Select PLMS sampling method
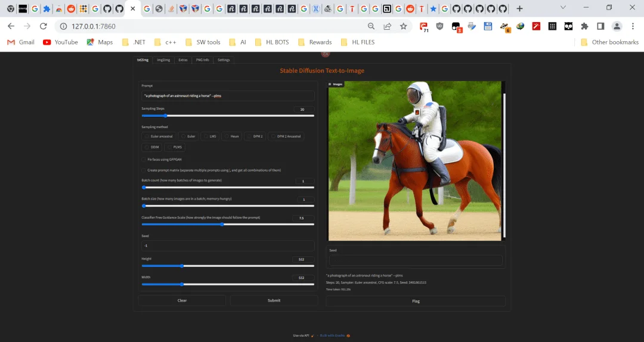644x342 pixels. [175, 147]
